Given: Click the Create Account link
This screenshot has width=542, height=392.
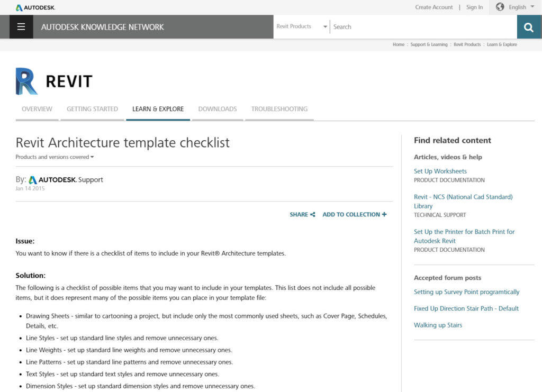Looking at the screenshot, I should (x=434, y=7).
